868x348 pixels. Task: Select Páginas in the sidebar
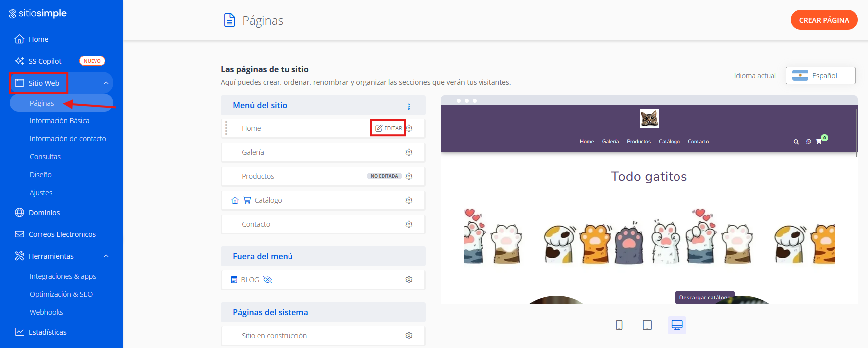click(62, 103)
